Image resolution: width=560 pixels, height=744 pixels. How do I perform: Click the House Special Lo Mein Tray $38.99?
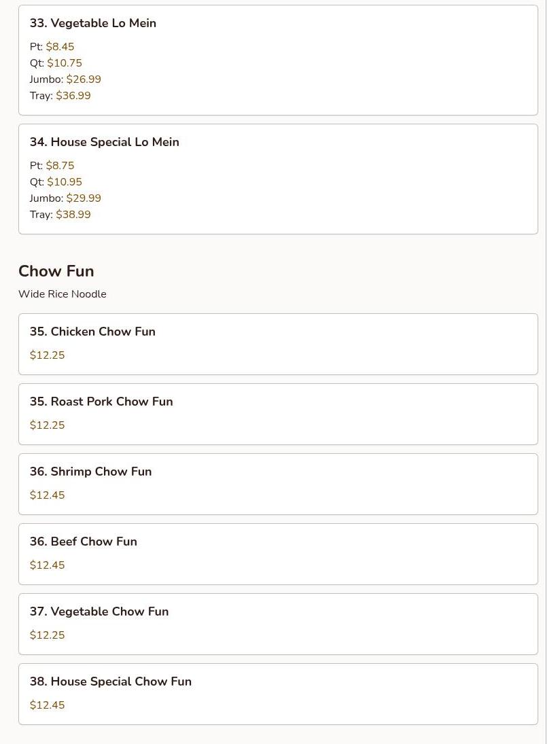(73, 215)
